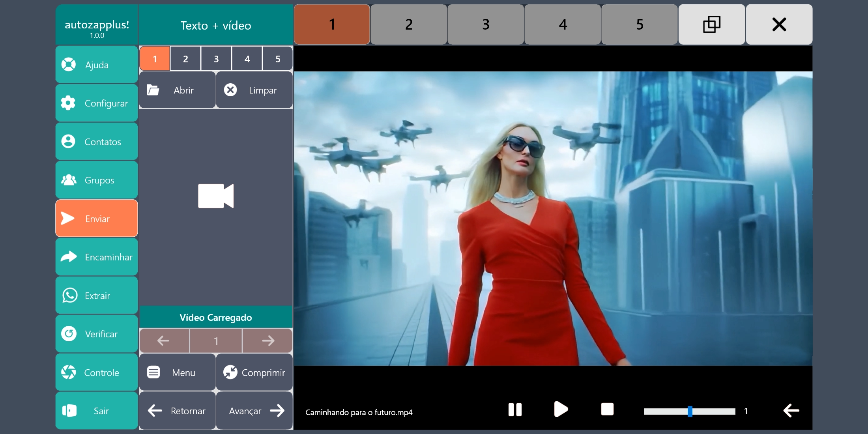Pause the video playback
868x434 pixels.
pos(515,410)
